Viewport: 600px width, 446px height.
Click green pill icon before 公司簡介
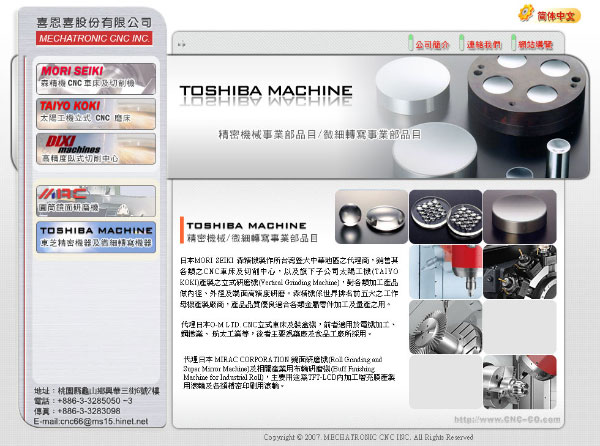[411, 42]
